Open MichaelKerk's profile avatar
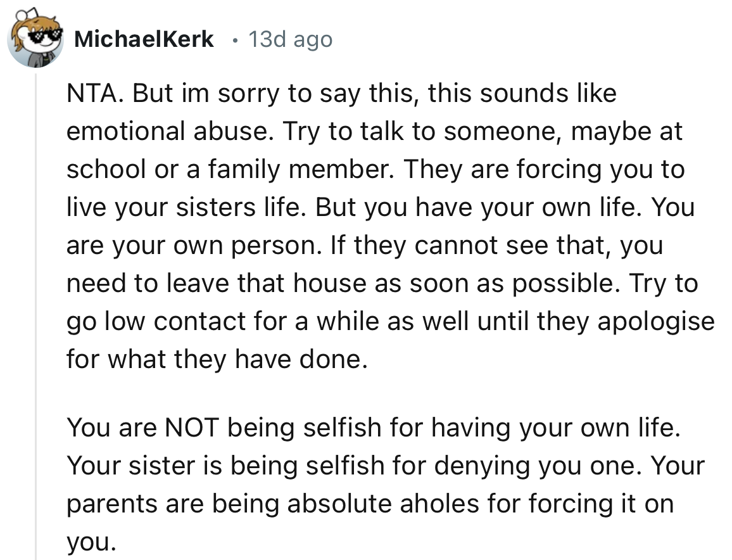 pyautogui.click(x=35, y=39)
